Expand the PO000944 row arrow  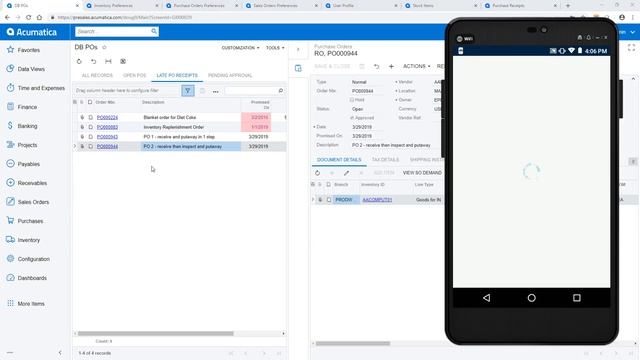coord(75,146)
